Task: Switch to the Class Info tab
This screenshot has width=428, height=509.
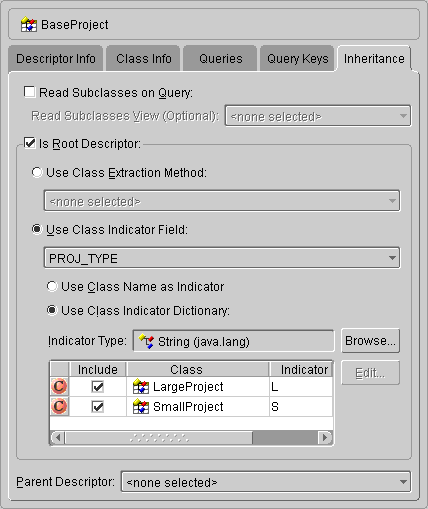Action: [144, 59]
